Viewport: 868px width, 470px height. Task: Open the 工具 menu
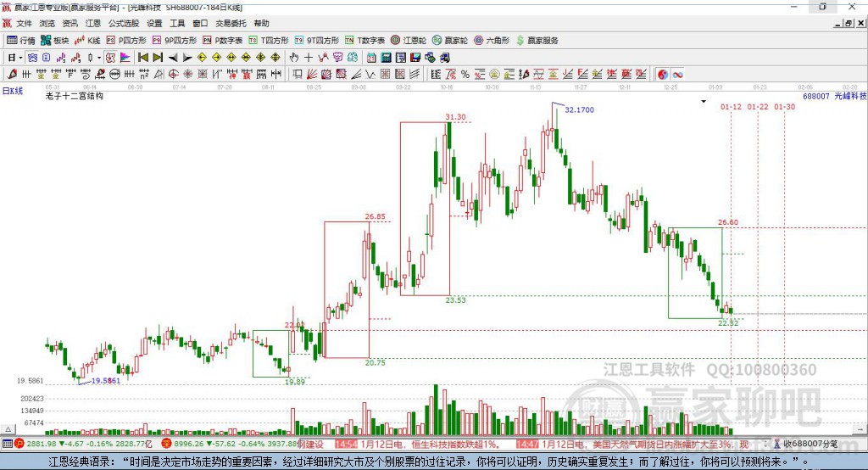[x=177, y=23]
